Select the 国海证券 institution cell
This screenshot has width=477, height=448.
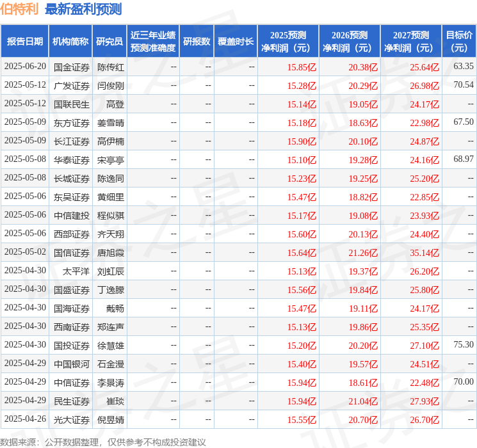tap(72, 308)
